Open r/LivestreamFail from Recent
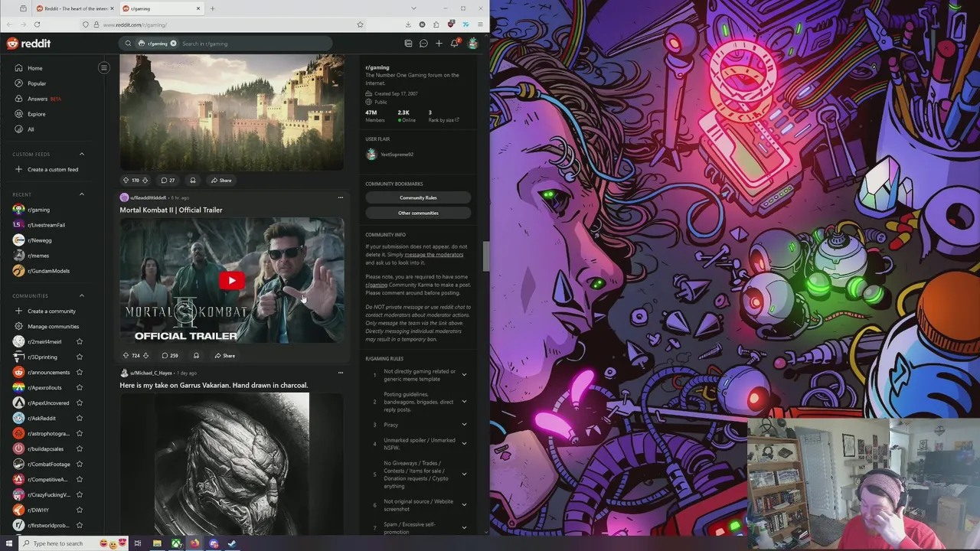The image size is (980, 551). coord(46,225)
